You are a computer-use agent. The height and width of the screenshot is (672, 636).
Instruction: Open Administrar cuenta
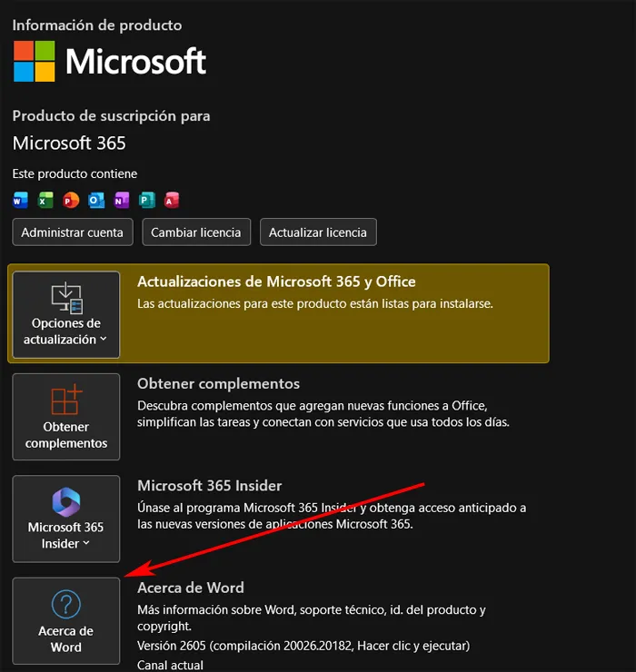coord(73,232)
